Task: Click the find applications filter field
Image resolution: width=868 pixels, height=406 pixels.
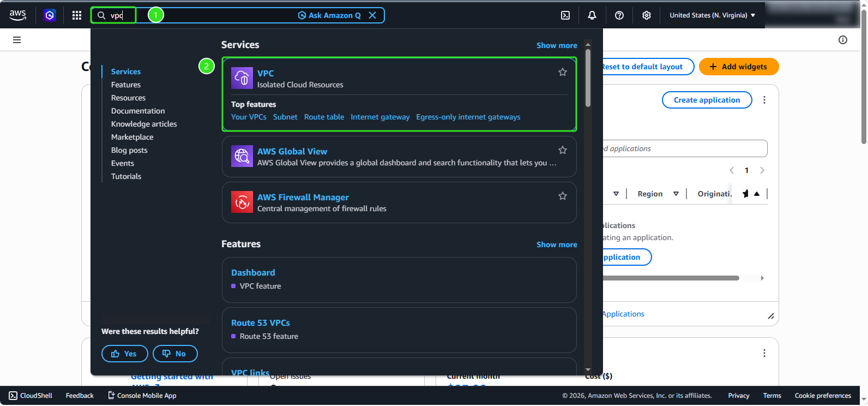Action: (x=685, y=148)
